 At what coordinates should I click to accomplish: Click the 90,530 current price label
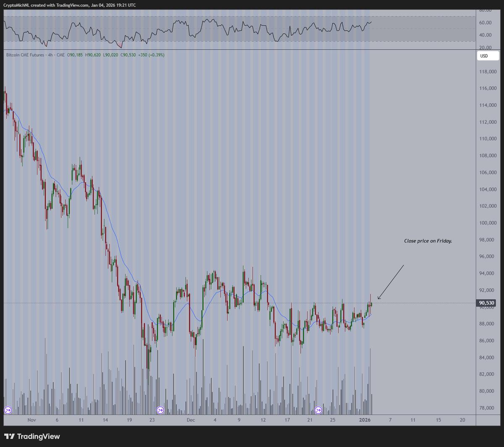coord(486,303)
